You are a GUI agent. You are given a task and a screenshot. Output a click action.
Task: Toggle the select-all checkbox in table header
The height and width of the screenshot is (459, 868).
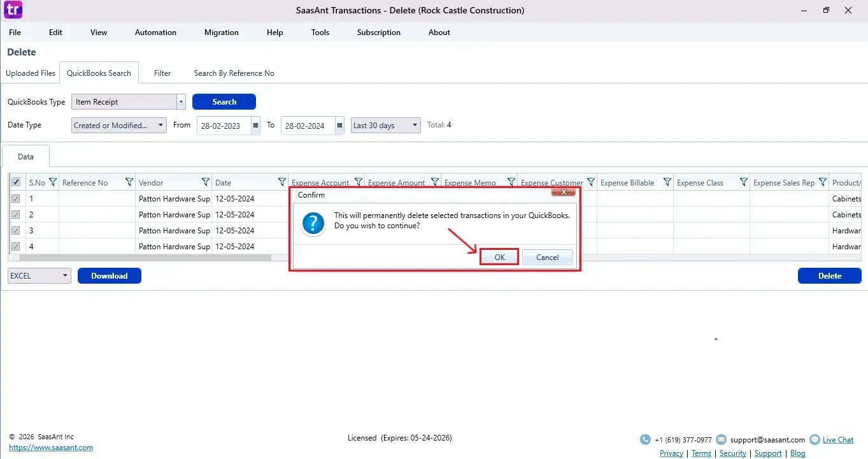(x=16, y=182)
